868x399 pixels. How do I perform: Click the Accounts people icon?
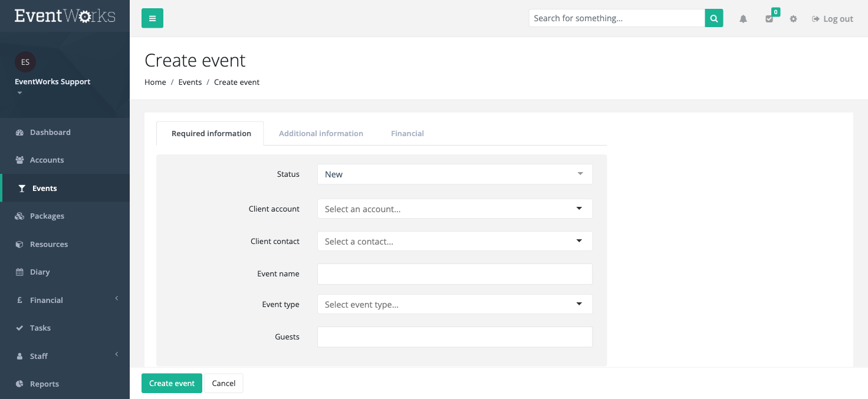[x=19, y=160]
